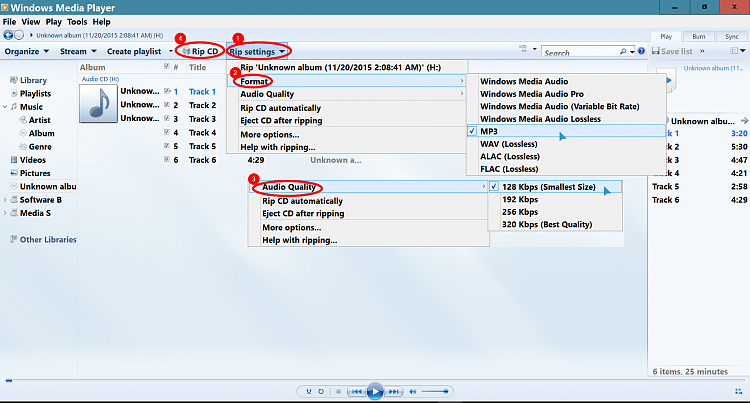
Task: Uncheck the Track 2 checkbox
Action: pos(167,105)
